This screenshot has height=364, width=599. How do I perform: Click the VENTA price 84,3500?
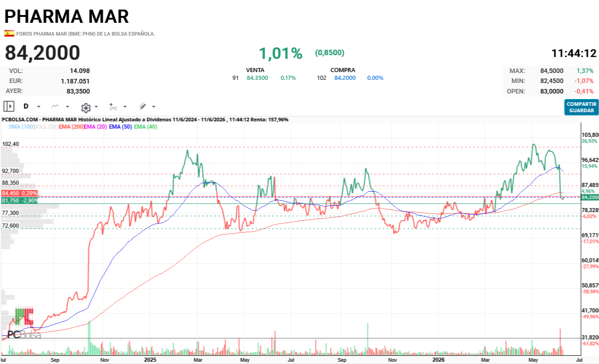coord(257,78)
